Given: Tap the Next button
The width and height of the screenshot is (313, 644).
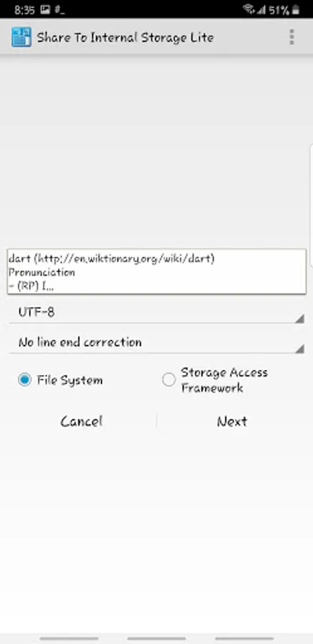Looking at the screenshot, I should point(232,421).
